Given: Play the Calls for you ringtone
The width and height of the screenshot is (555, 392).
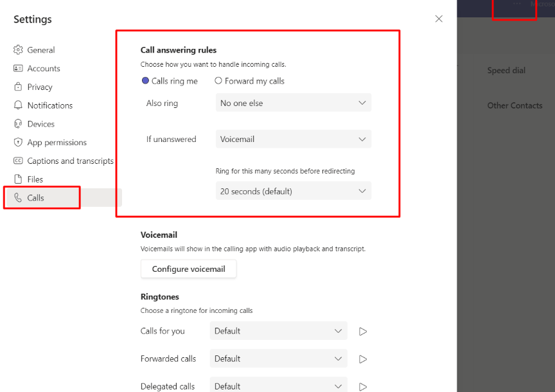Looking at the screenshot, I should [363, 332].
